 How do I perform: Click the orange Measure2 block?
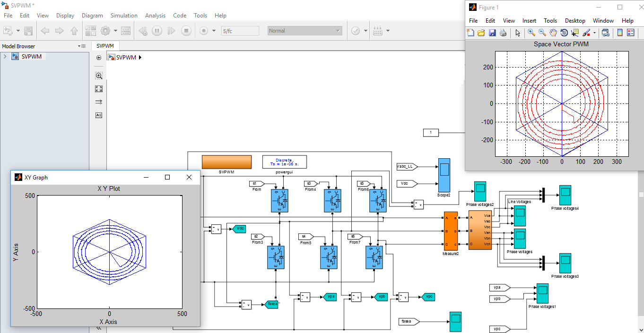pyautogui.click(x=451, y=231)
